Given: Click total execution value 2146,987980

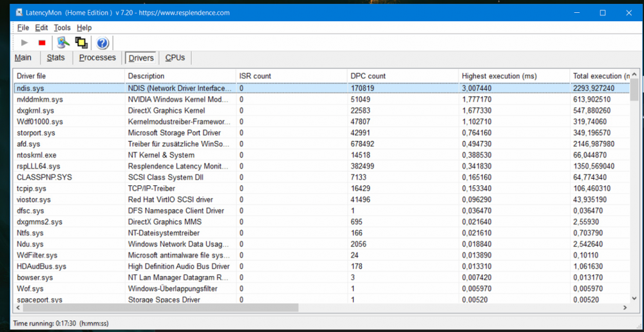Looking at the screenshot, I should (x=594, y=144).
